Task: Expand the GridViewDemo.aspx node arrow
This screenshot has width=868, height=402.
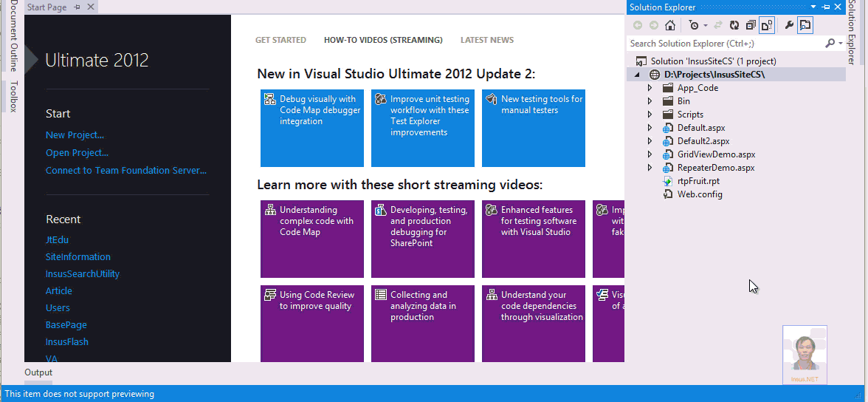Action: click(650, 154)
